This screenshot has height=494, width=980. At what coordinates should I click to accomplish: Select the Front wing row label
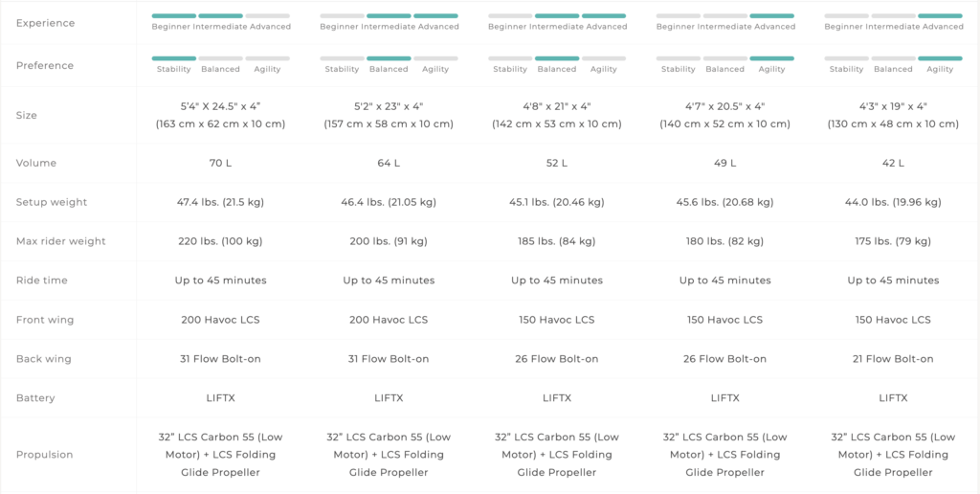click(45, 320)
